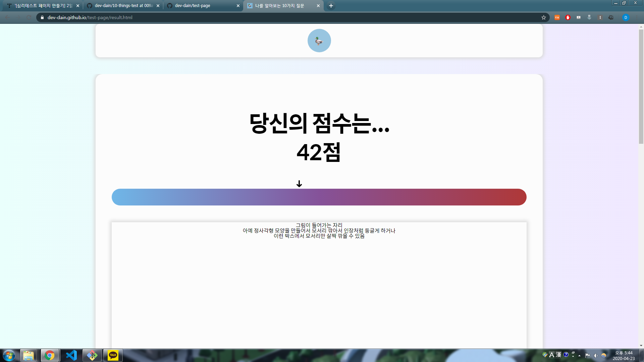Bookmark this page with the star icon
The height and width of the screenshot is (362, 644).
[544, 17]
